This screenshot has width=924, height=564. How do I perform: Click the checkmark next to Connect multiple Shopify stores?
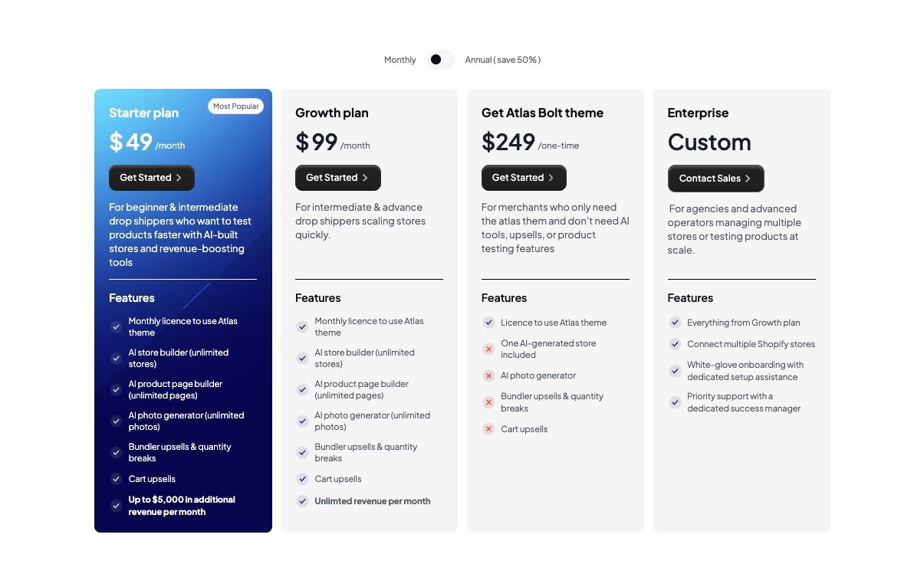[x=675, y=344]
